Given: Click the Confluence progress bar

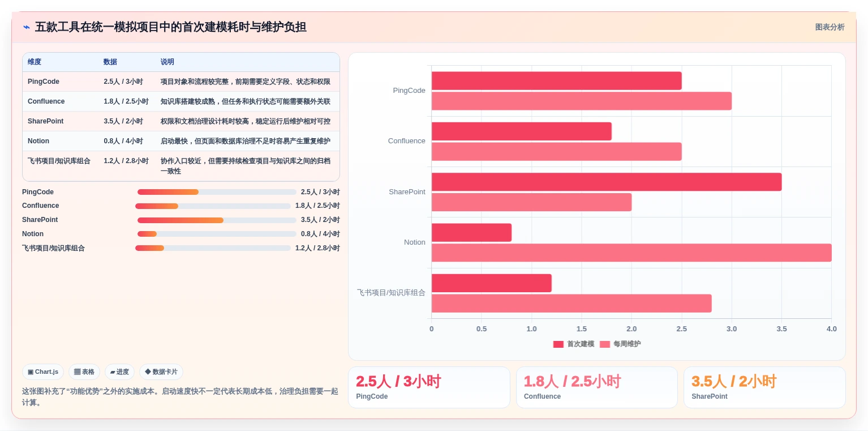Looking at the screenshot, I should coord(213,206).
